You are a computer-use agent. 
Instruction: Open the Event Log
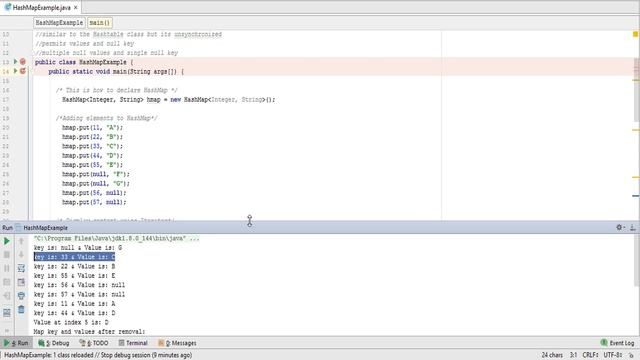point(618,343)
